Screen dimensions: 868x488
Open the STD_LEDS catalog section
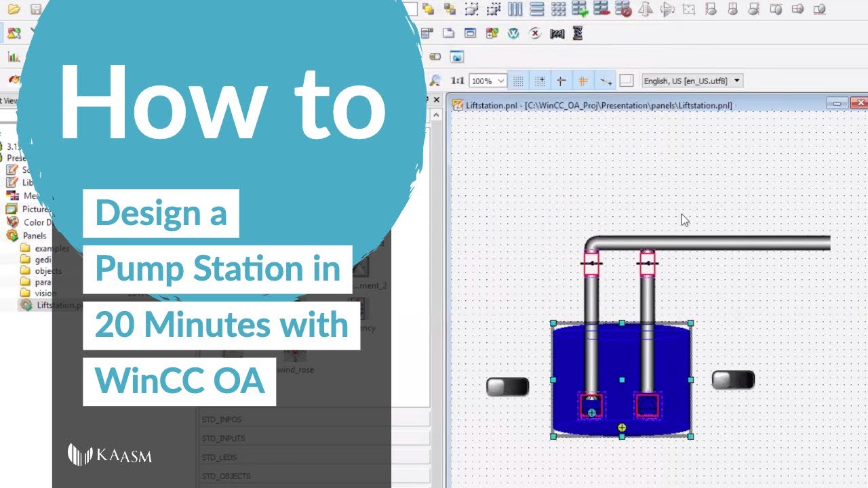coord(315,457)
